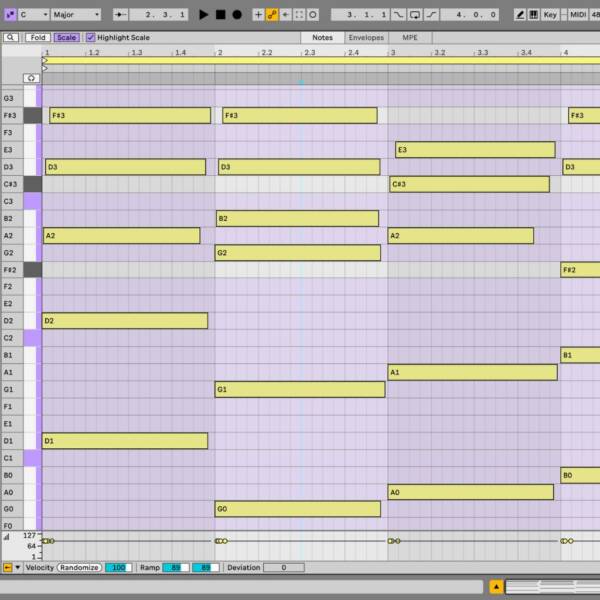Screen dimensions: 600x600
Task: Toggle the computer MIDI keyboard icon
Action: [x=533, y=15]
